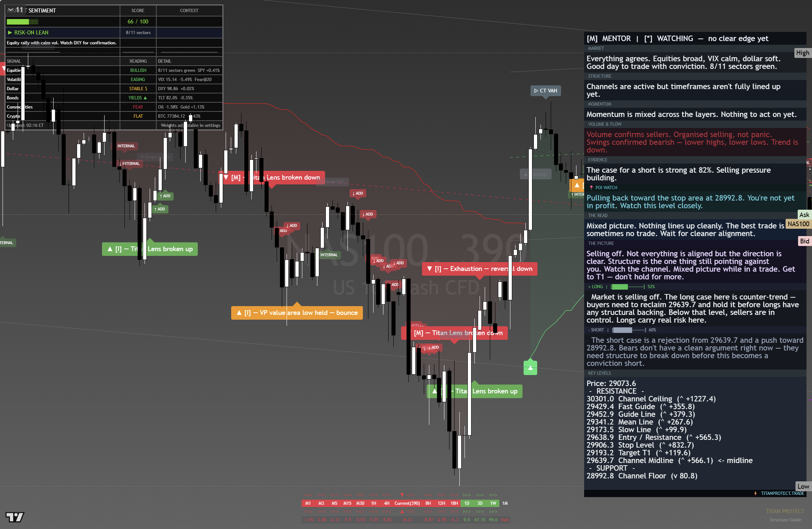Select the Low price scale label
812x529 pixels.
pyautogui.click(x=803, y=486)
